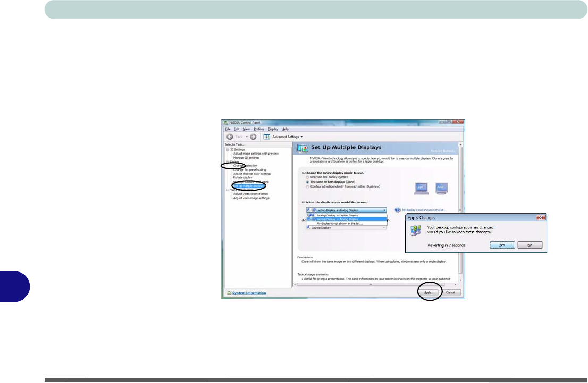Screen dimensions: 588x383
Task: Click the horizontal scrollbar thumb
Action: pos(371,284)
